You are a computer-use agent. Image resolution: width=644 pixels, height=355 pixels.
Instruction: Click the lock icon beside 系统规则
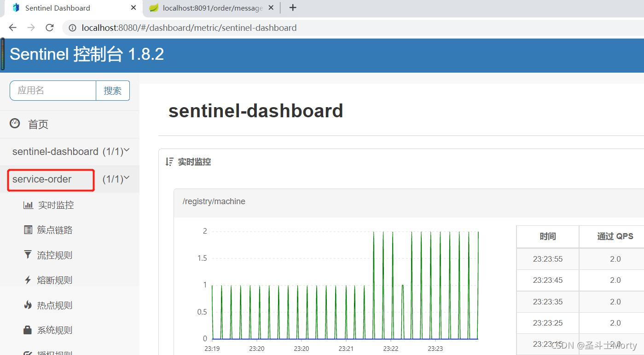coord(28,330)
